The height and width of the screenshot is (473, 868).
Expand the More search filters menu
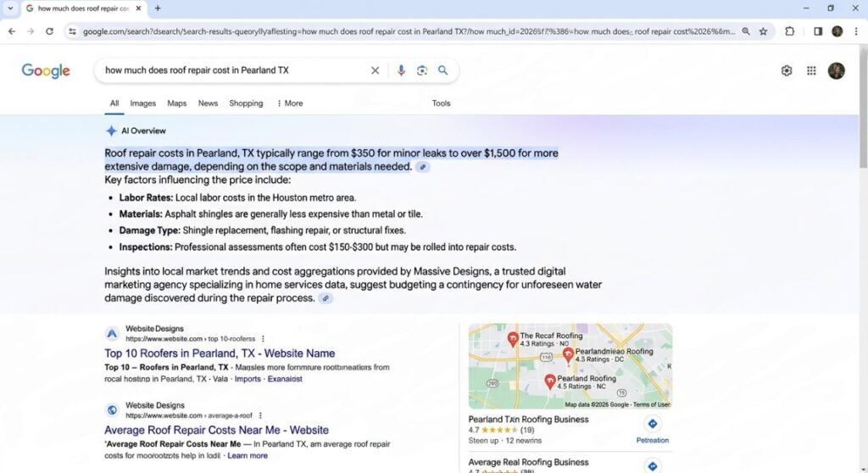coord(290,103)
